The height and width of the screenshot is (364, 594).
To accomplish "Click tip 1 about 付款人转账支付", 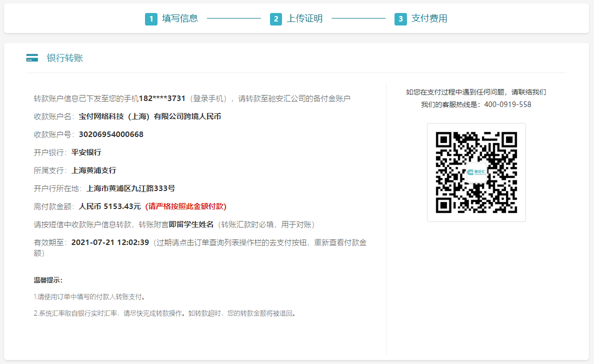I will point(89,297).
